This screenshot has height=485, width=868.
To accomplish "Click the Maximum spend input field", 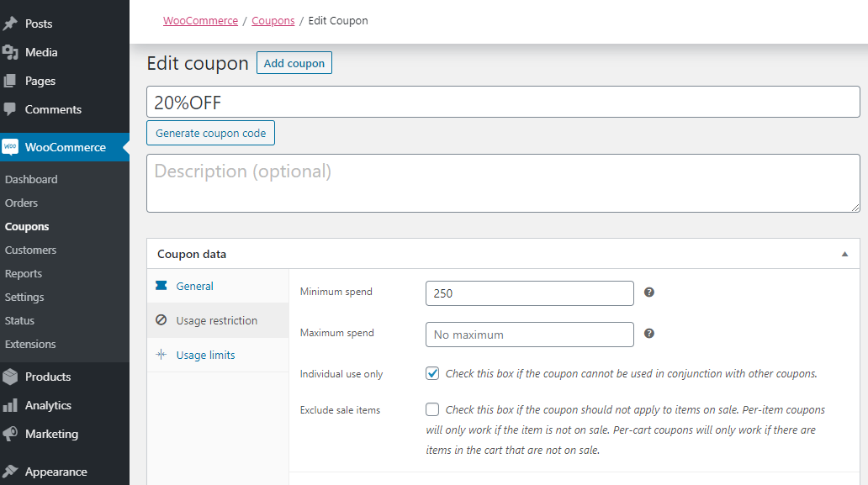I will point(529,335).
